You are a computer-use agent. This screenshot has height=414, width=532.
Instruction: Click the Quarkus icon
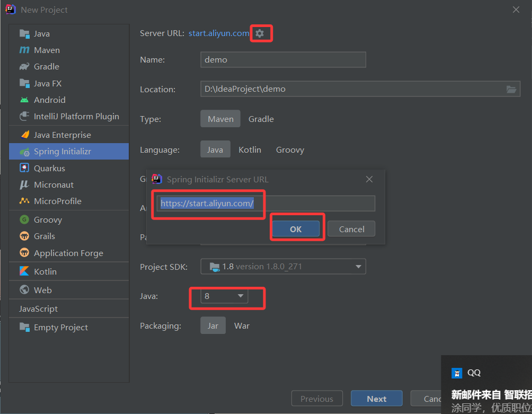click(24, 168)
